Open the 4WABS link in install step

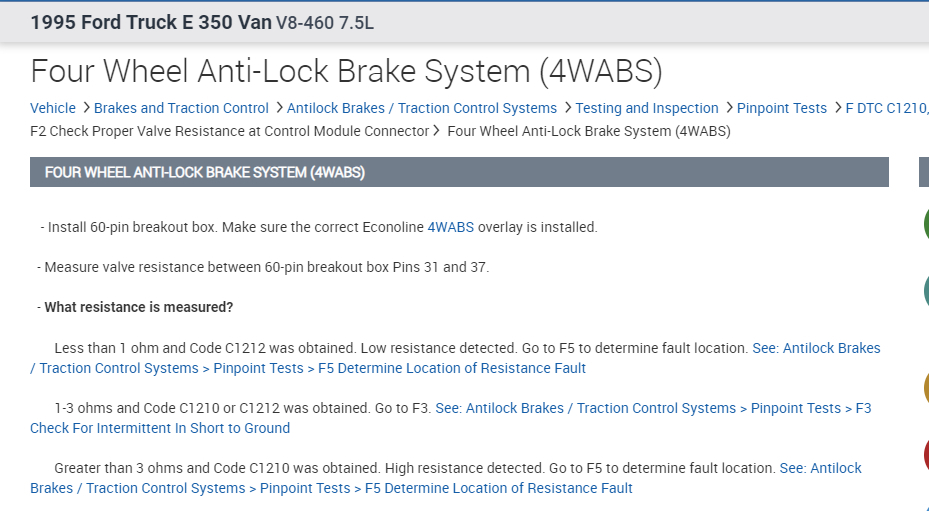click(450, 227)
